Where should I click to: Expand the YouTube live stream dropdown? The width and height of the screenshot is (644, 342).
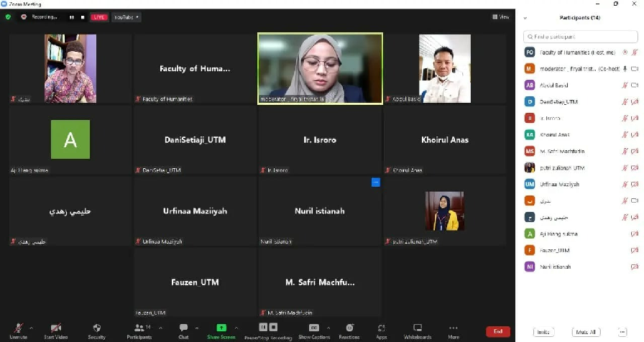tap(126, 17)
